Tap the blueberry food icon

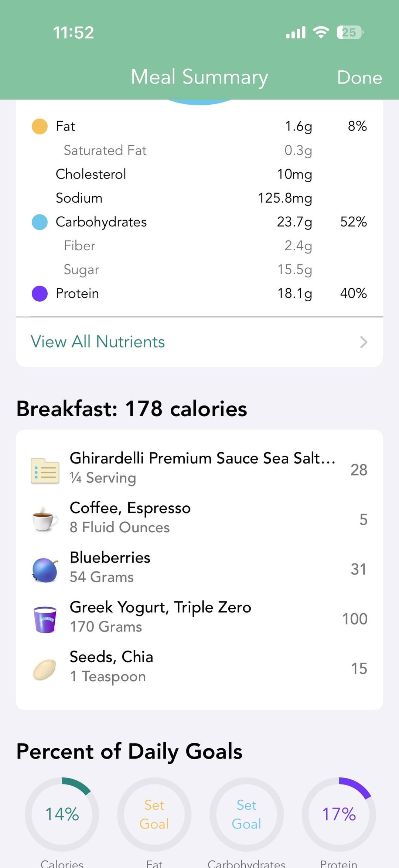point(45,570)
